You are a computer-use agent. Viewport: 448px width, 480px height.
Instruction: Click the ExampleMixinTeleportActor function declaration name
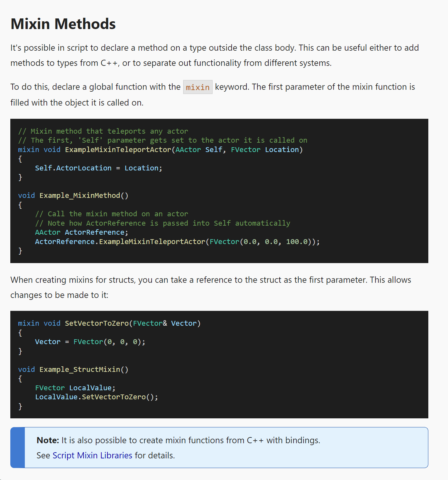[x=118, y=150]
